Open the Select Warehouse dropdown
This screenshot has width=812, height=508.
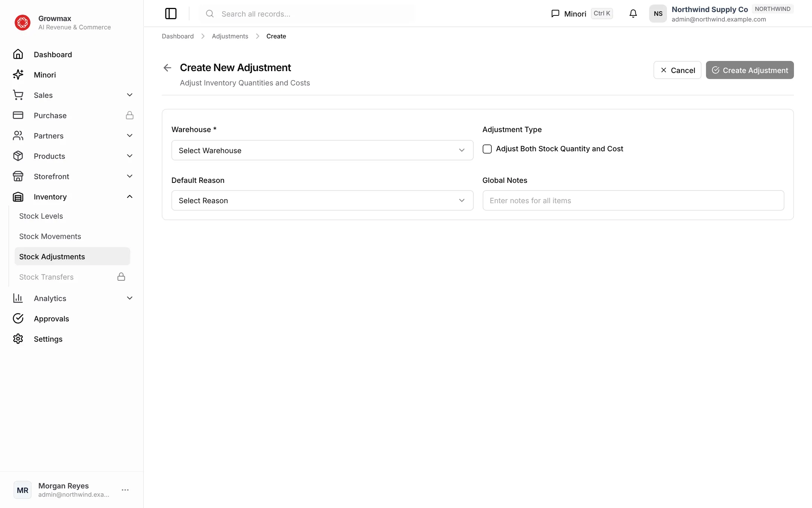322,150
